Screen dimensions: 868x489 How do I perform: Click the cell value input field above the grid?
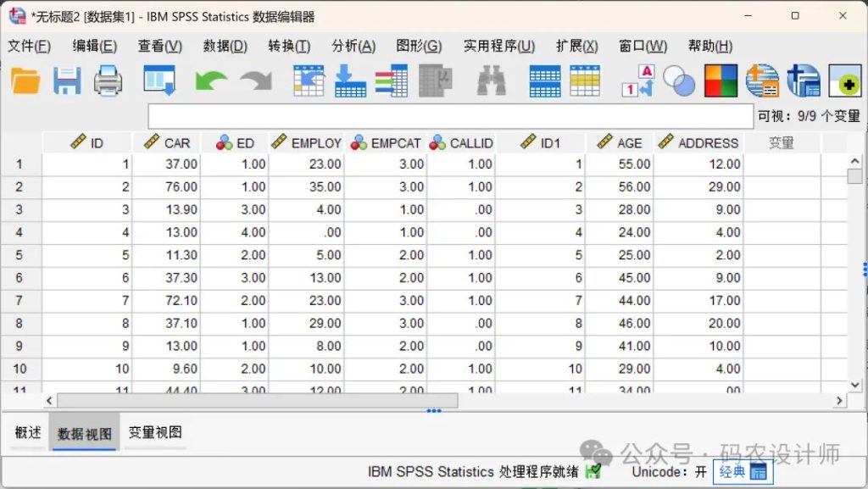point(450,116)
